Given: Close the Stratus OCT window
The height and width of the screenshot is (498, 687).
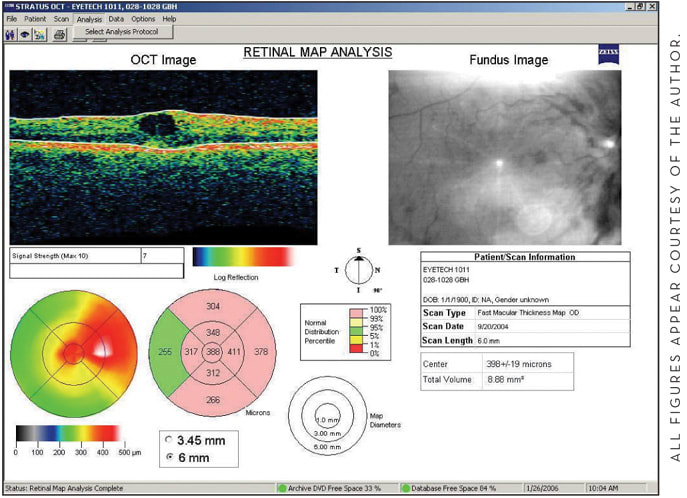Looking at the screenshot, I should [x=653, y=7].
